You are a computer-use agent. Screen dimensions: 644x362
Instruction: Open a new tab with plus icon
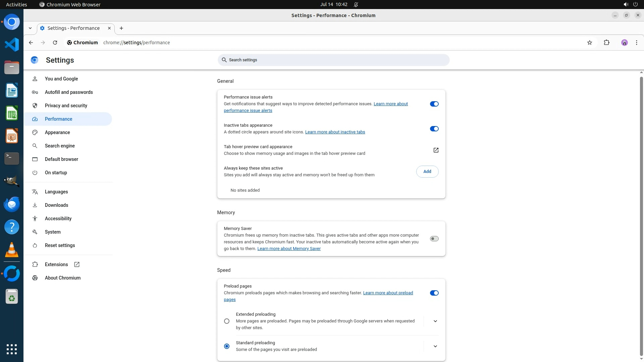coord(121,28)
